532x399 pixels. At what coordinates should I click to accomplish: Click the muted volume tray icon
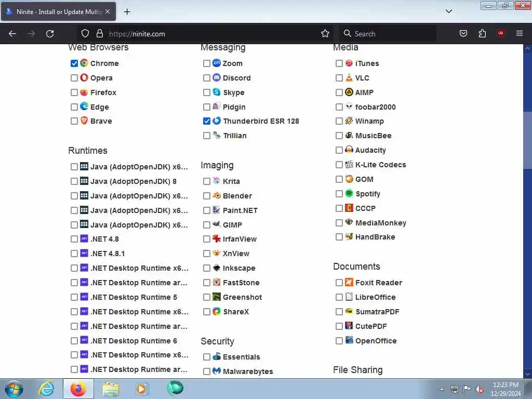click(x=480, y=390)
